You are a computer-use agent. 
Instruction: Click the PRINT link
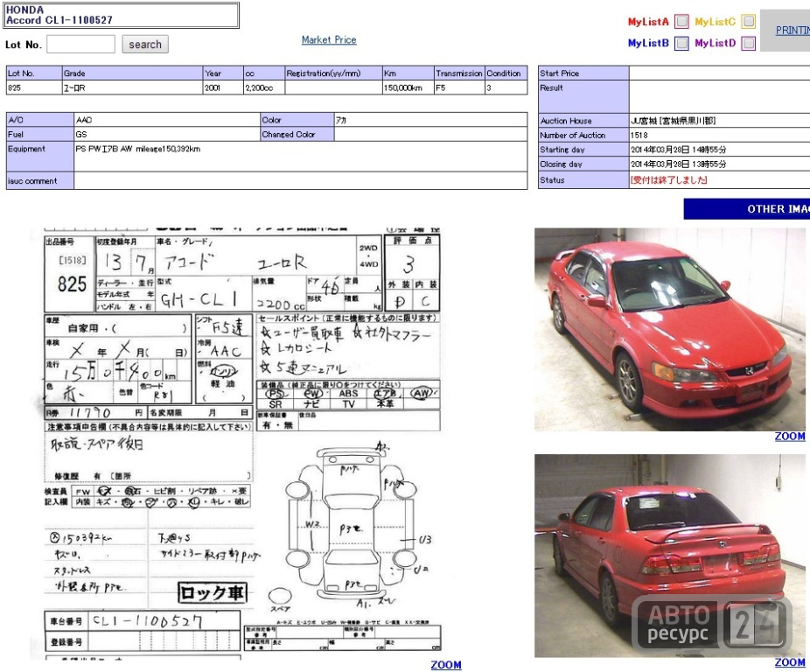pyautogui.click(x=793, y=31)
